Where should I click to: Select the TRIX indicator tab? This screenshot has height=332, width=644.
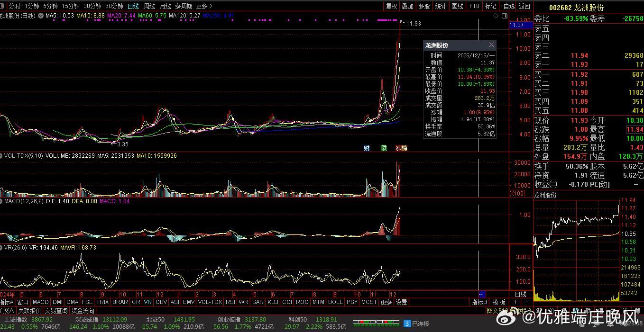point(102,302)
